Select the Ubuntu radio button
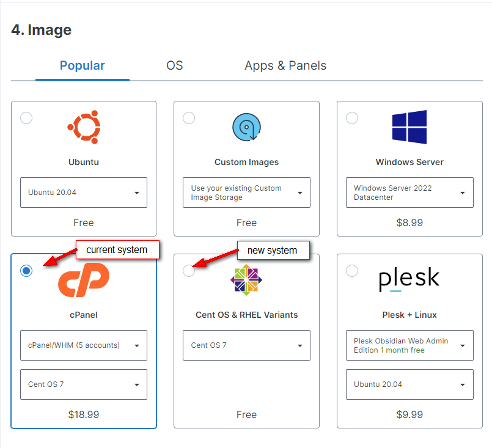The image size is (492, 448). (26, 118)
